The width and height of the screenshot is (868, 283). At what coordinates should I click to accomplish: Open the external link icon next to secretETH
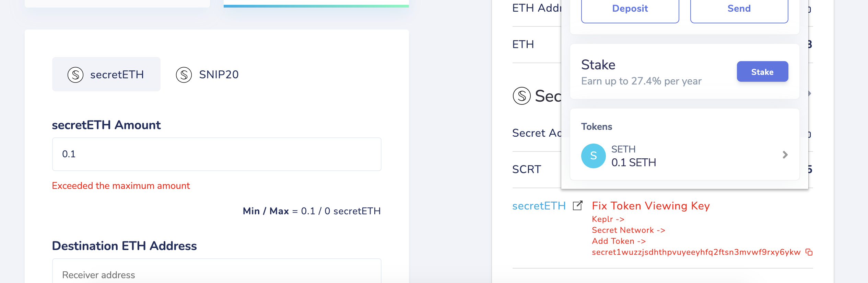[x=578, y=205]
